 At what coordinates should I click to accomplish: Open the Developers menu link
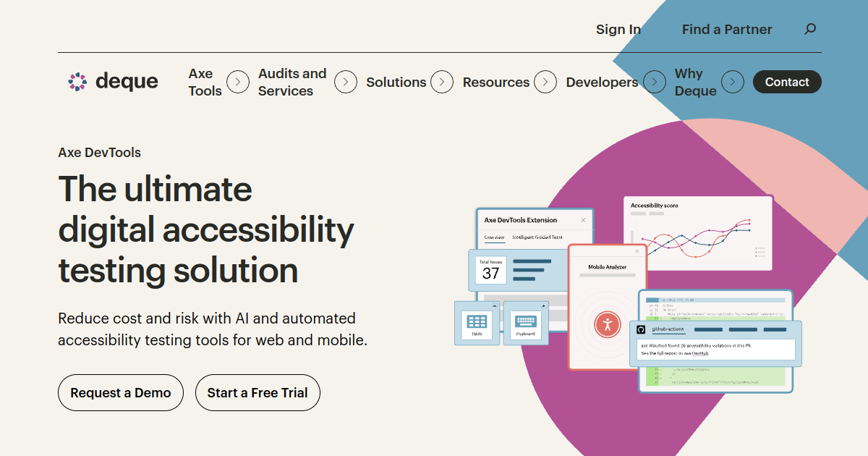pos(602,82)
